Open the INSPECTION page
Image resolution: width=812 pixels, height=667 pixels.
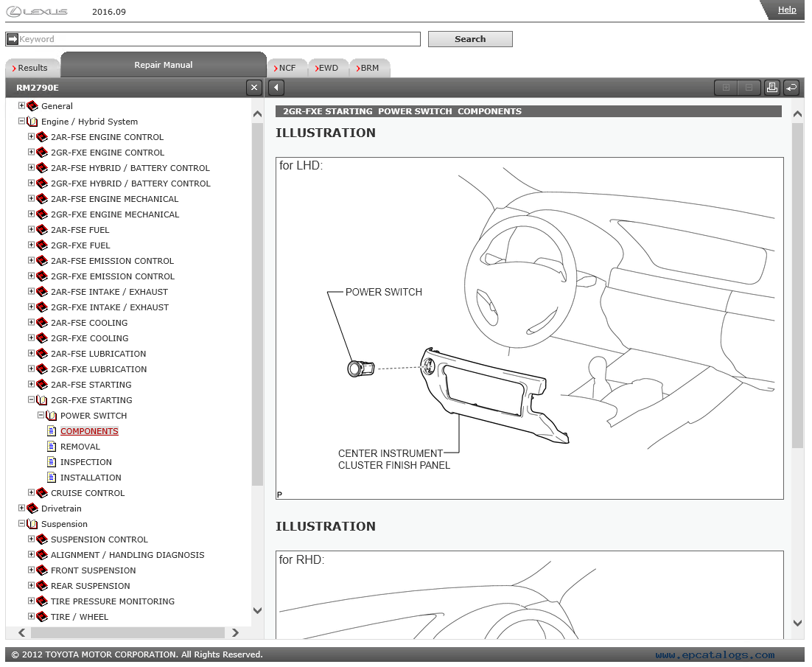pyautogui.click(x=86, y=462)
